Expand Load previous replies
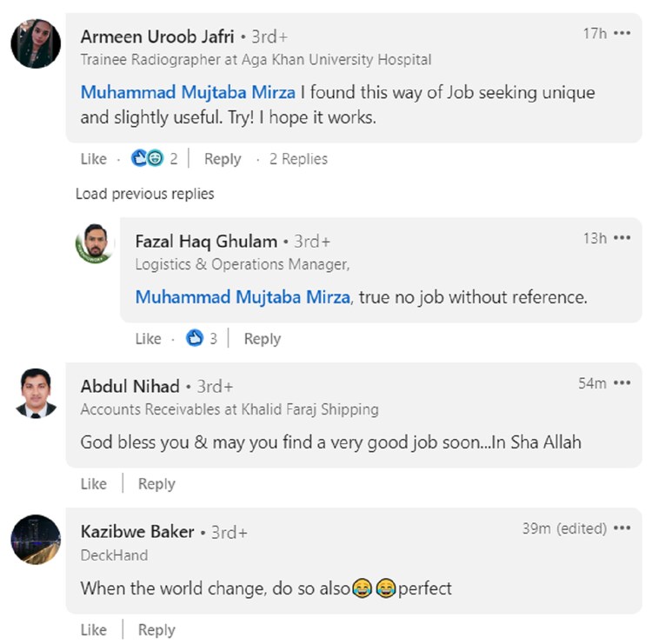Viewport: 652px width, 644px height. click(x=144, y=194)
